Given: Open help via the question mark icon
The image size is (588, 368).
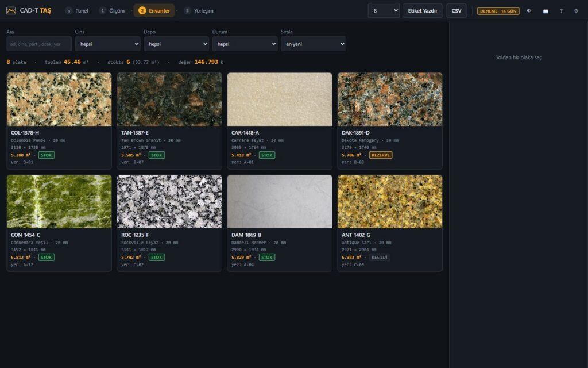Looking at the screenshot, I should tap(561, 11).
